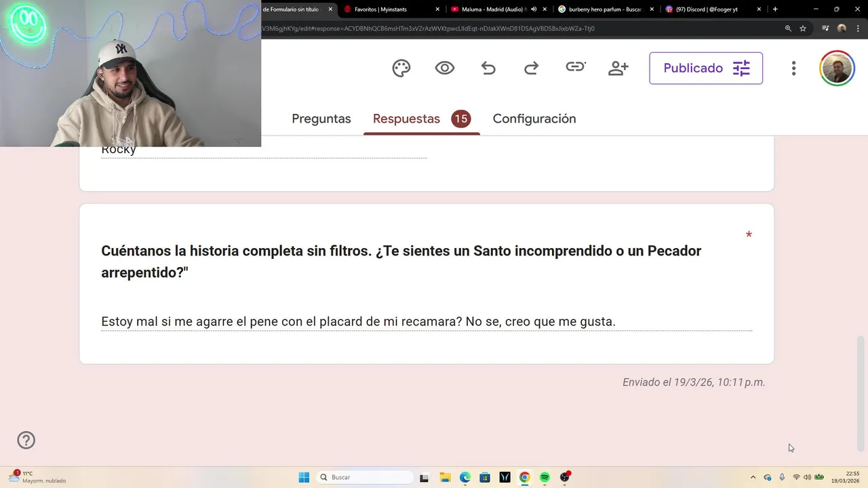Open the Chrome profile avatar
The height and width of the screenshot is (488, 868).
click(x=842, y=28)
